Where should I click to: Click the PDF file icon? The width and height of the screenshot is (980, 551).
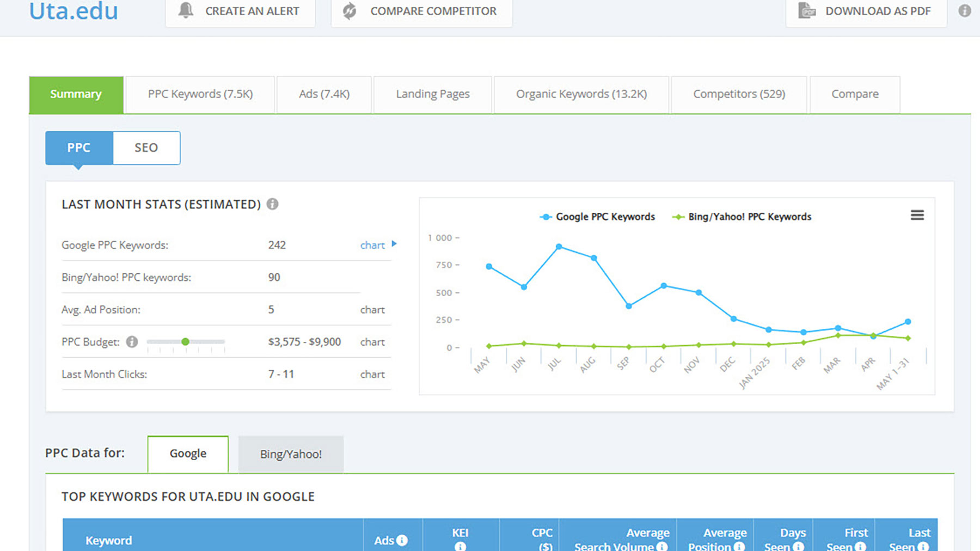click(807, 10)
